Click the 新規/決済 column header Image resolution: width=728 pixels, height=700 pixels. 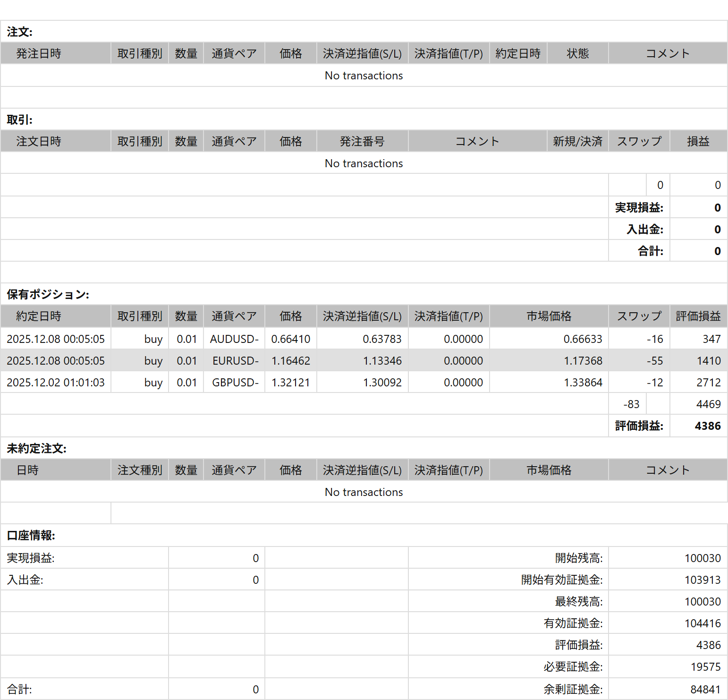[x=577, y=141]
